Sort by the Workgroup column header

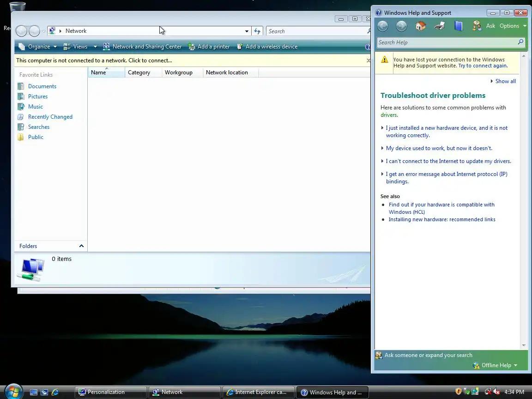(x=182, y=73)
